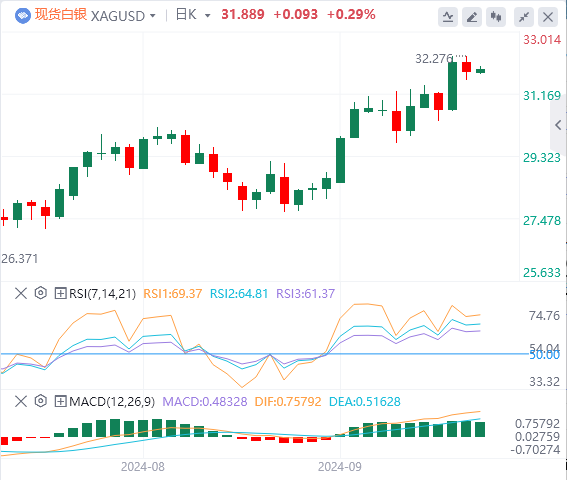The height and width of the screenshot is (480, 567).
Task: Click the MACD(12,26,9) label
Action: click(112, 402)
